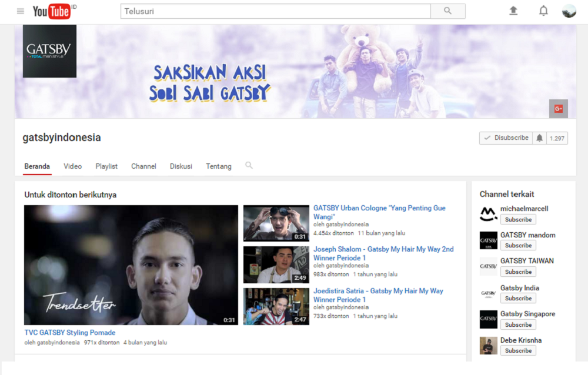Search within the channel magnifier icon

249,165
